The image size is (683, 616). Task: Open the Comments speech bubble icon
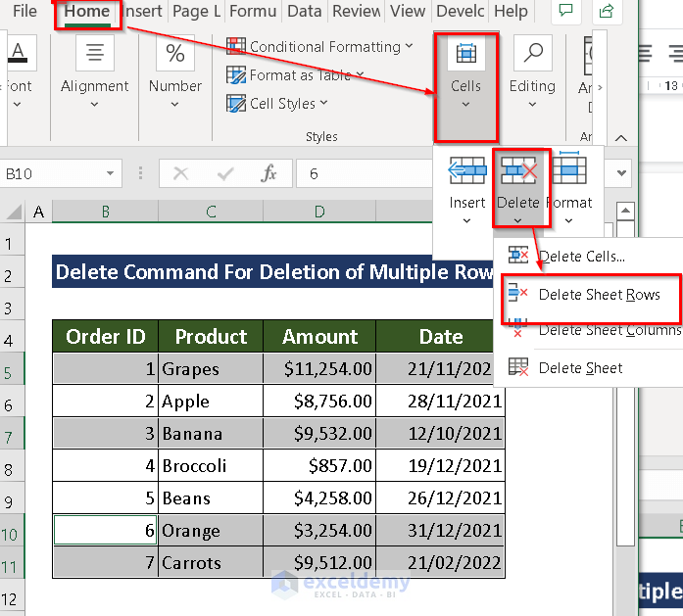click(x=565, y=12)
